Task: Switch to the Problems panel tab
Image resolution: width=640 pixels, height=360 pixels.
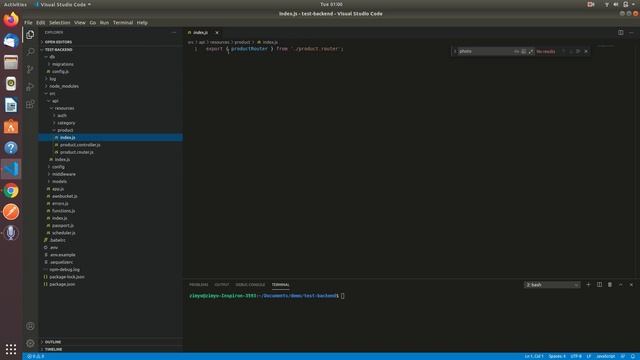Action: [x=199, y=285]
